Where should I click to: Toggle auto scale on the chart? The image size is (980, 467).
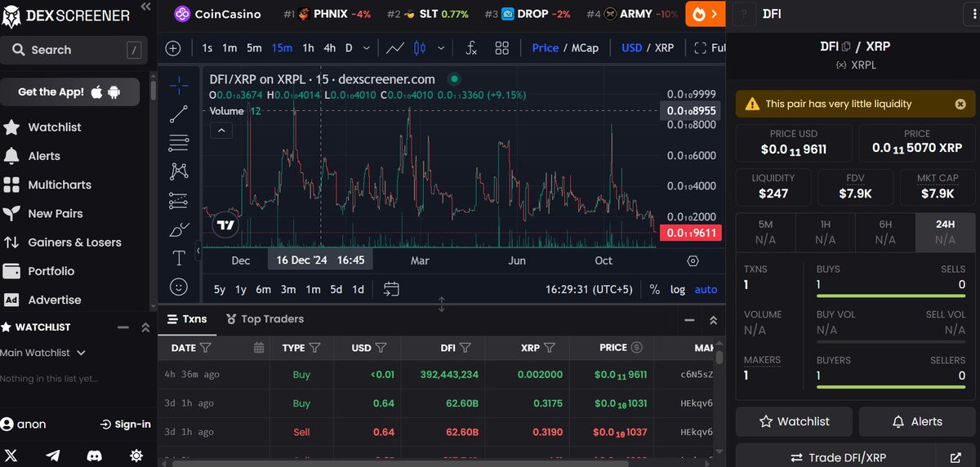coord(706,289)
